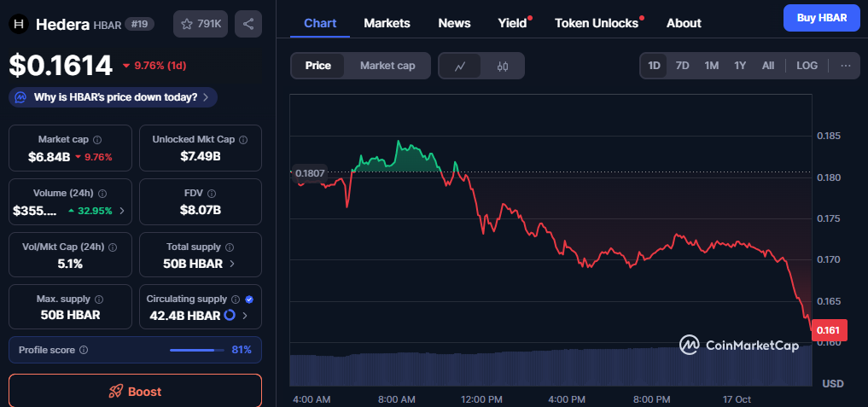Viewport: 868px width, 407px height.
Task: Enable LOG scale on chart
Action: pyautogui.click(x=807, y=66)
